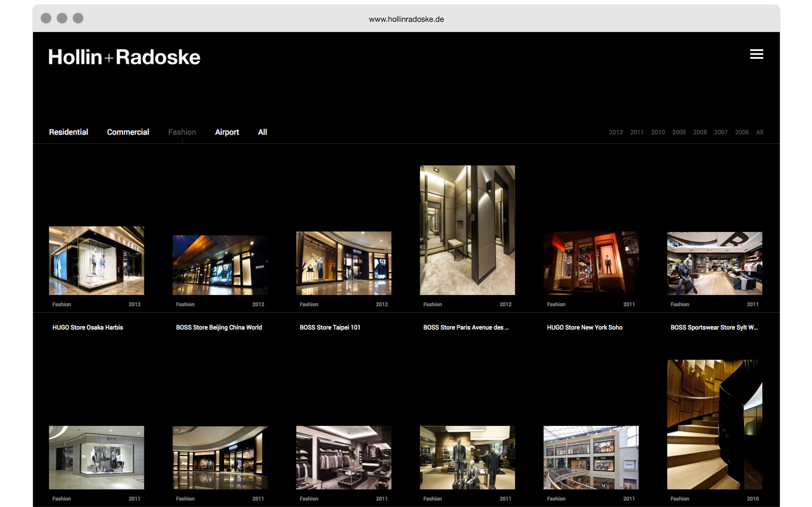Filter projects by year 2008
Viewport: 812px width, 507px height.
pyautogui.click(x=700, y=132)
